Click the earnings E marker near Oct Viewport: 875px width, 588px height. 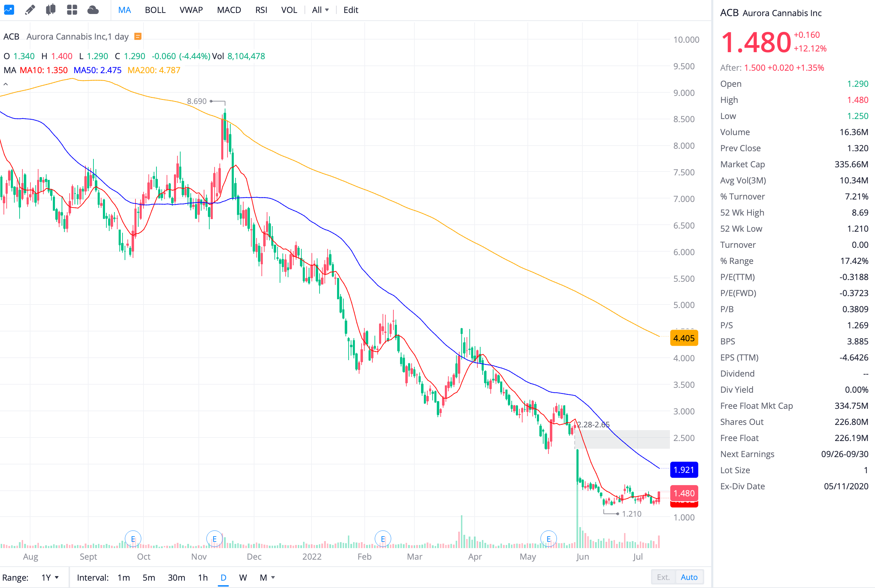click(x=133, y=539)
